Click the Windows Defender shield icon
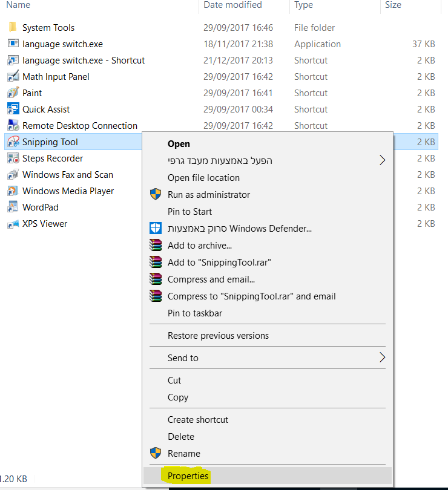The image size is (448, 490). (x=156, y=228)
